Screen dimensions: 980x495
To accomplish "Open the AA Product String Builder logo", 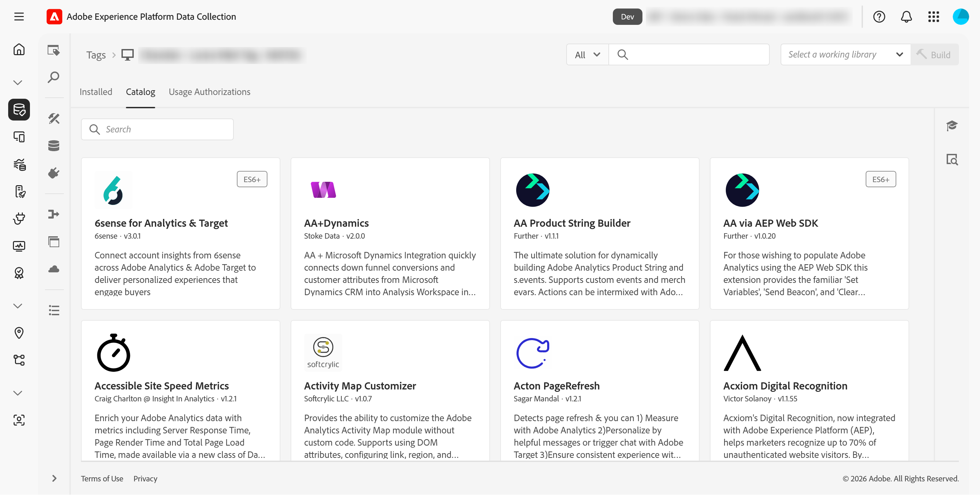I will [x=533, y=190].
